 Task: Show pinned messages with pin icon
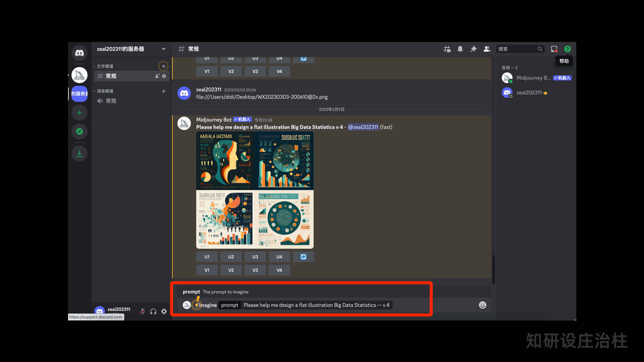coord(474,49)
